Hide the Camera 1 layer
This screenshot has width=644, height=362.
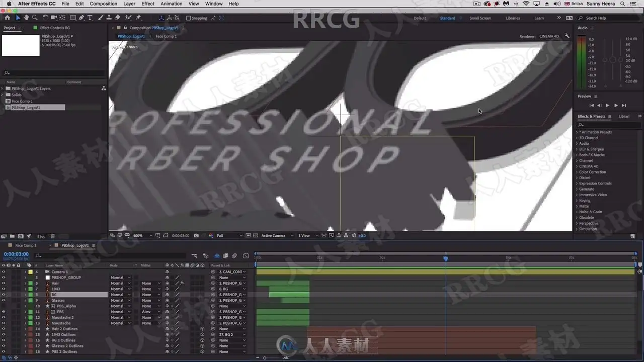(x=4, y=272)
